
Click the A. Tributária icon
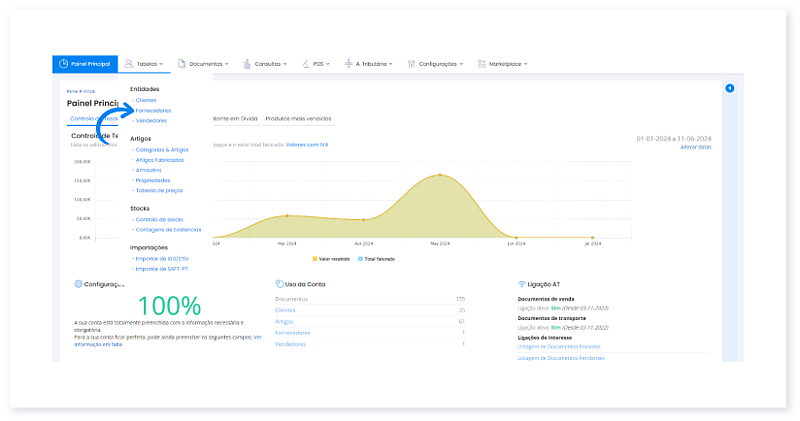346,64
